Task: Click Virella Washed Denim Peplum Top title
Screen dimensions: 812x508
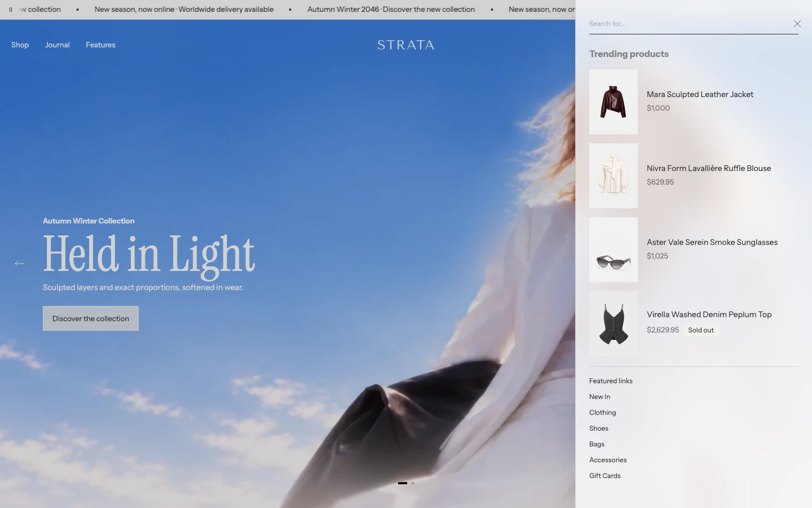Action: click(x=709, y=314)
